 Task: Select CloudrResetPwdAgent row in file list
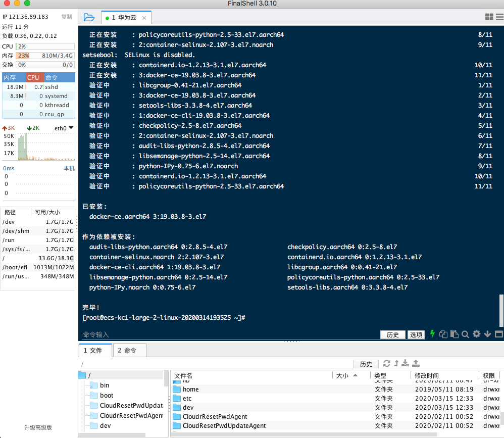click(x=335, y=416)
